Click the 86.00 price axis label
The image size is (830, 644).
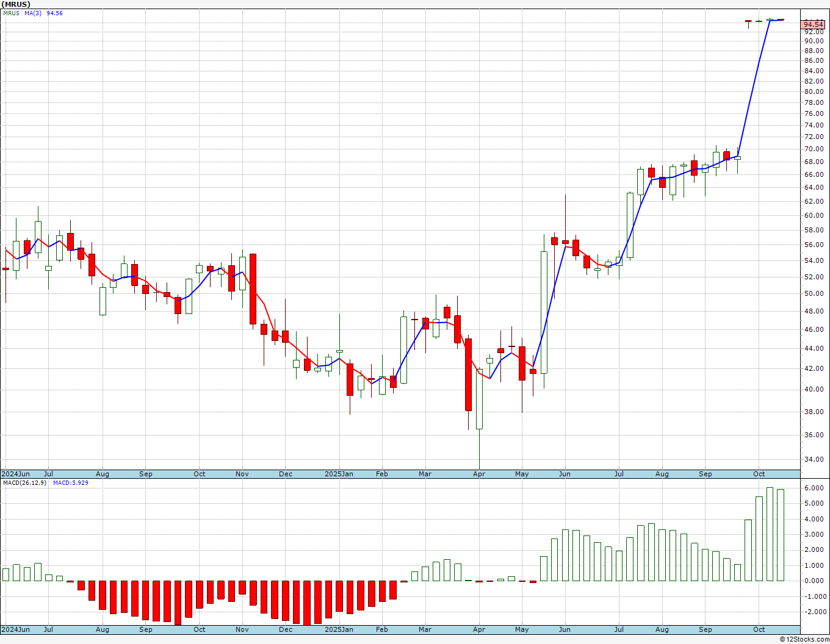point(814,61)
